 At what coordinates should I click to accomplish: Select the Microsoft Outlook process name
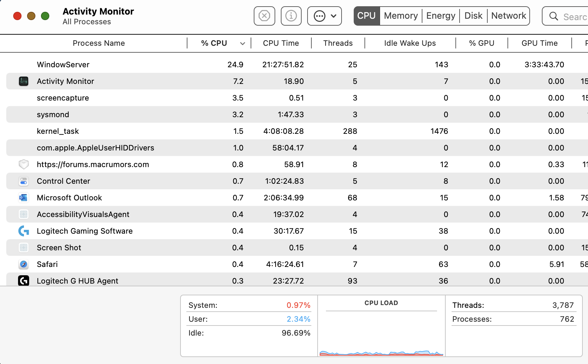69,198
